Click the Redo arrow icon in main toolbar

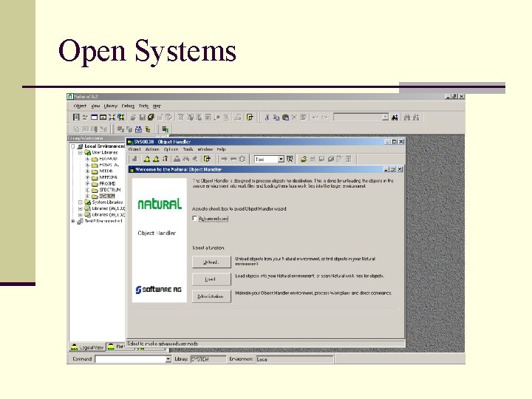324,117
